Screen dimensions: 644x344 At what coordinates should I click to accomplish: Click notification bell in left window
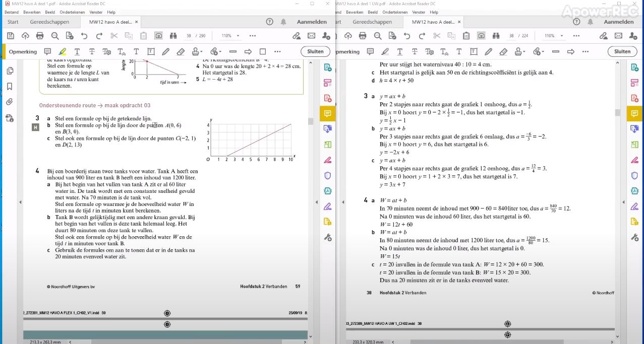coord(284,22)
